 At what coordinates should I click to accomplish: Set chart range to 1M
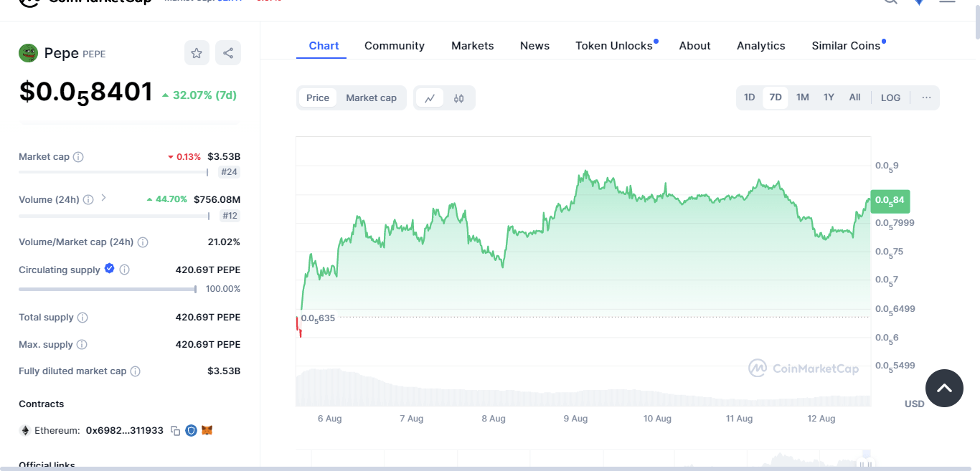(802, 97)
